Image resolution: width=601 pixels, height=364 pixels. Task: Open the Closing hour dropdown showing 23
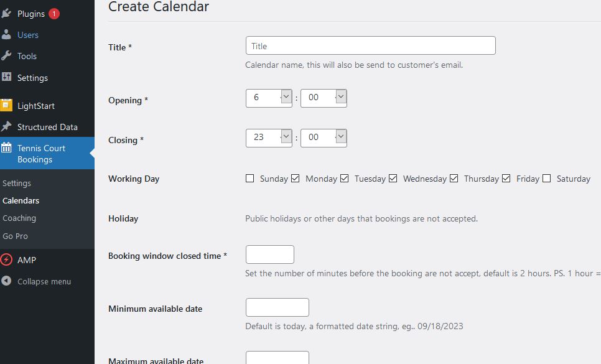[x=269, y=138]
